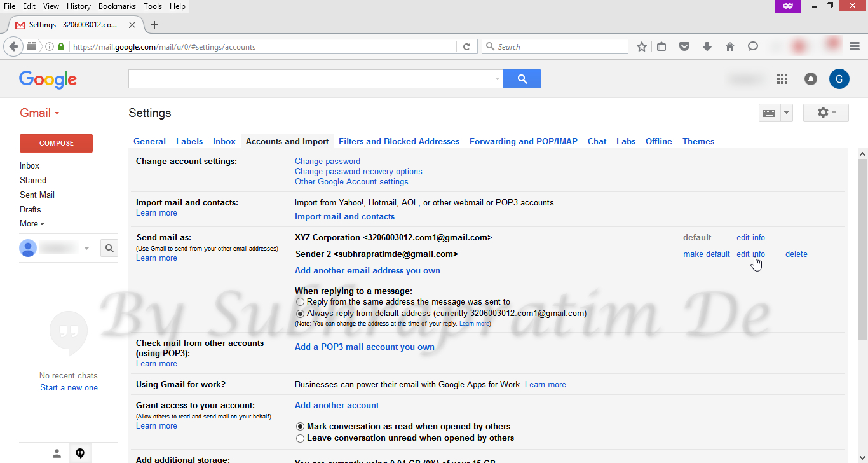Click the browser home icon
Viewport: 868px width, 463px height.
point(730,46)
